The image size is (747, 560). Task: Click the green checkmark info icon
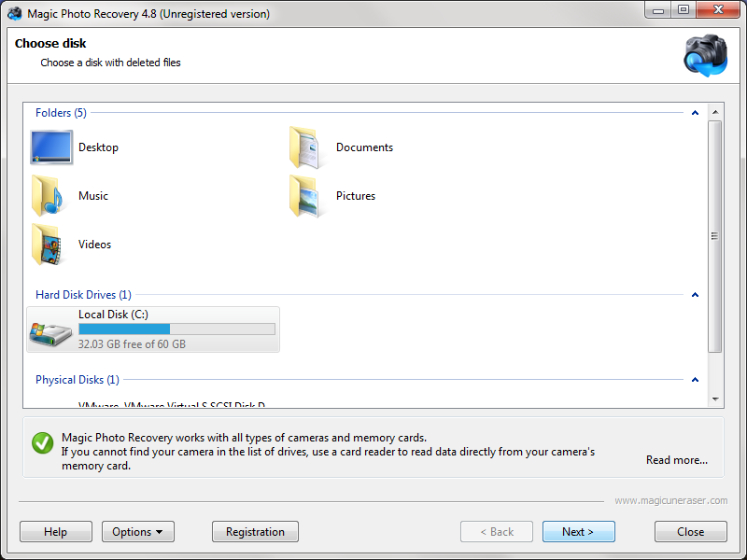43,443
